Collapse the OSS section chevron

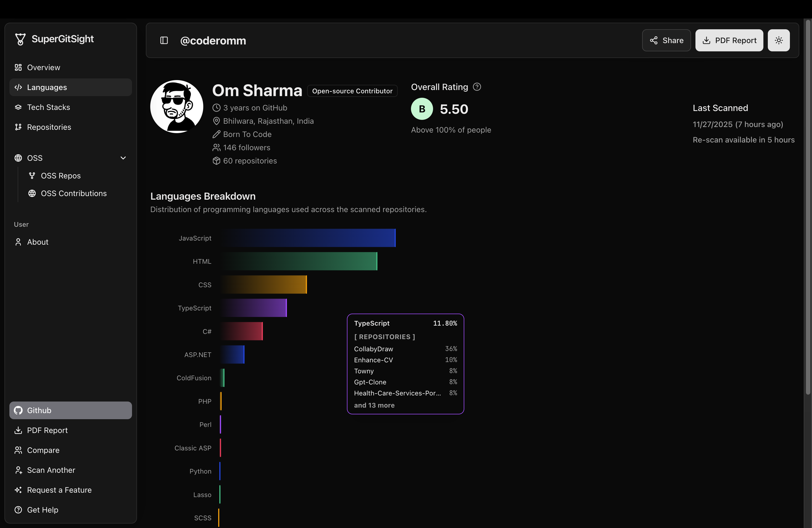point(123,158)
